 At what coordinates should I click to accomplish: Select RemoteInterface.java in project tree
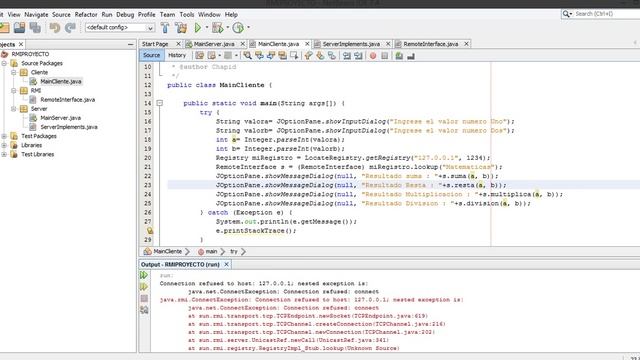tap(67, 100)
